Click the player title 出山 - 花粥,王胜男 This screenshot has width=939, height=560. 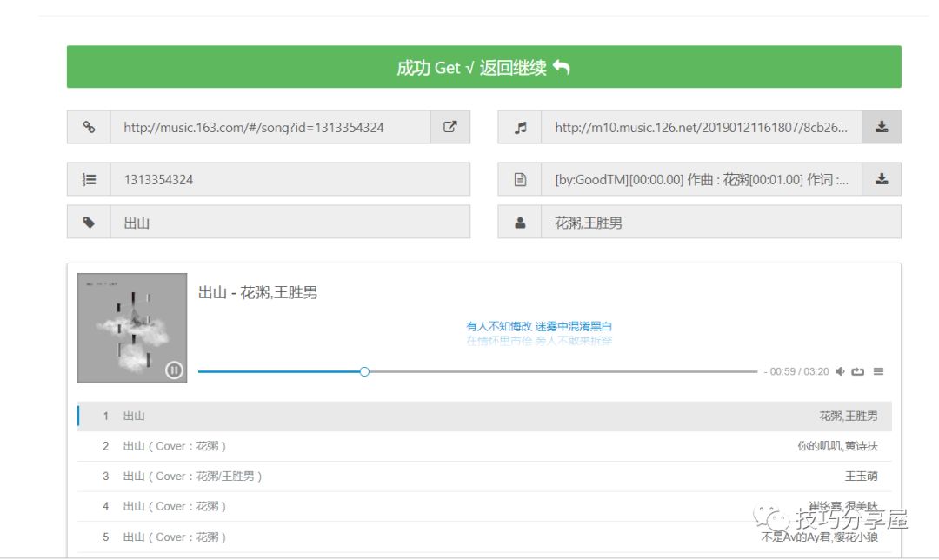tap(258, 292)
